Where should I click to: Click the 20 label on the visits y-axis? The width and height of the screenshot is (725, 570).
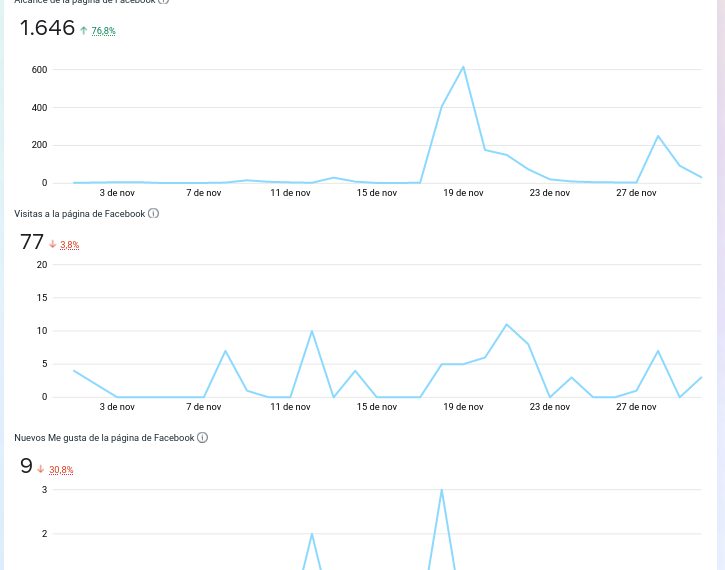point(42,265)
